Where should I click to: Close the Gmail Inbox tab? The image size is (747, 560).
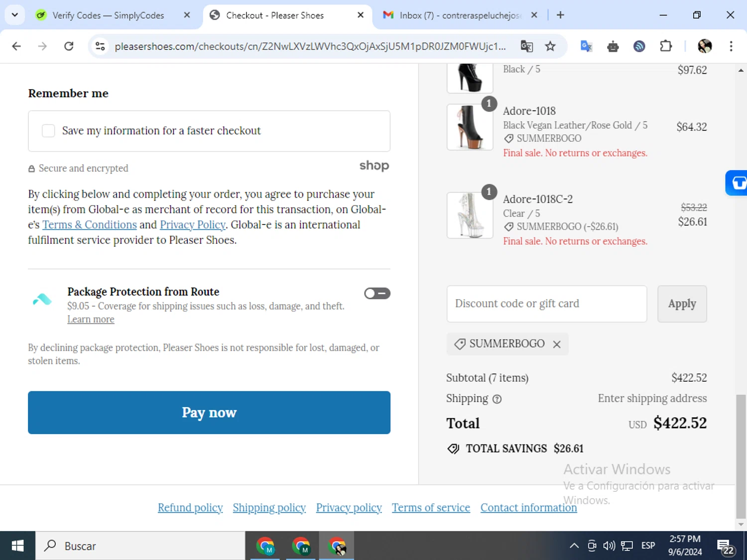click(534, 15)
